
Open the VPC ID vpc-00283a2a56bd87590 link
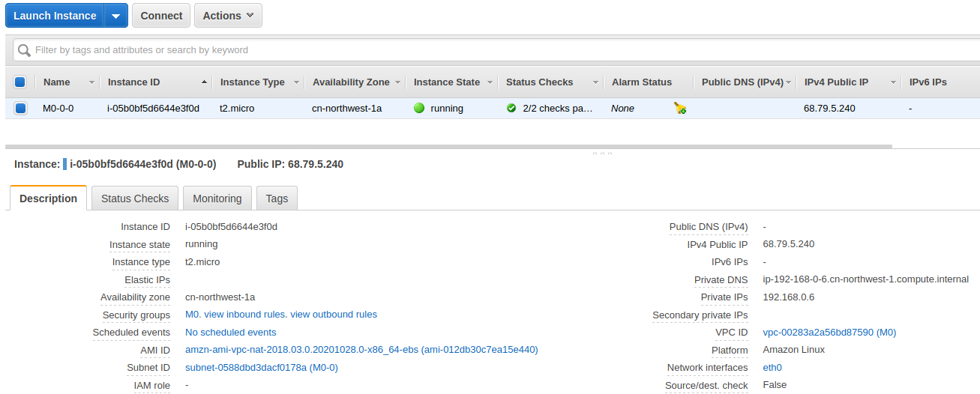[x=829, y=333]
